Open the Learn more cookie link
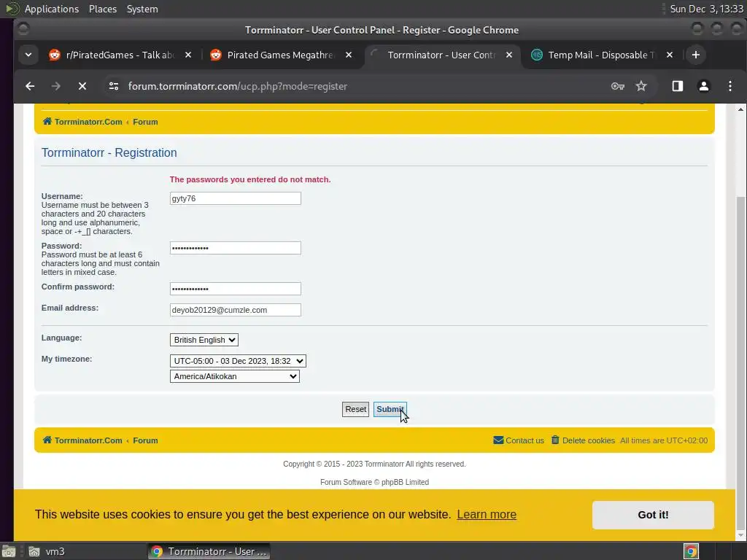The width and height of the screenshot is (747, 560). coord(487,514)
